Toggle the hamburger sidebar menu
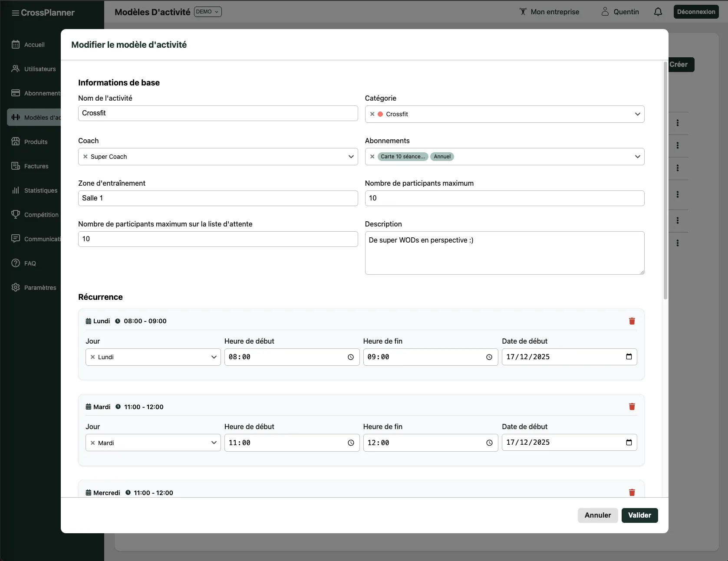Viewport: 728px width, 561px height. click(15, 13)
